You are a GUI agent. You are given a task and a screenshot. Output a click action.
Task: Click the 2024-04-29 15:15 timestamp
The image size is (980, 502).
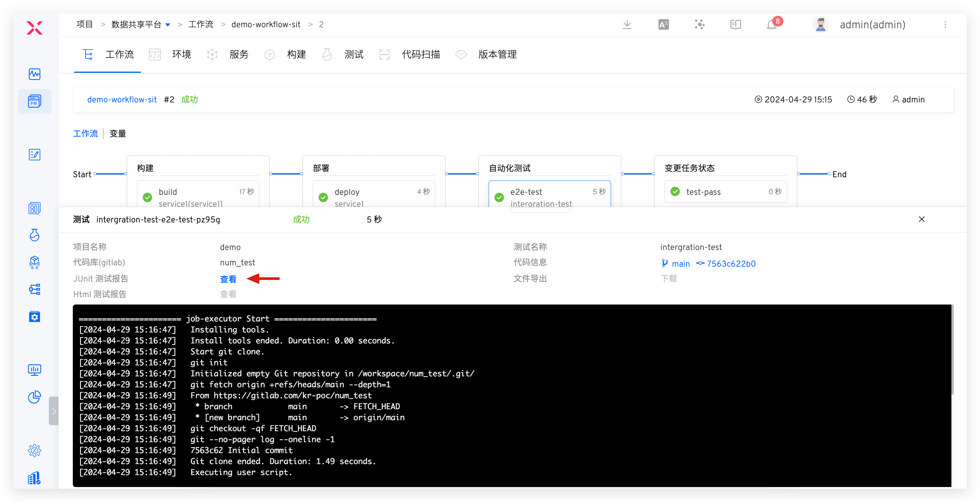pyautogui.click(x=798, y=99)
